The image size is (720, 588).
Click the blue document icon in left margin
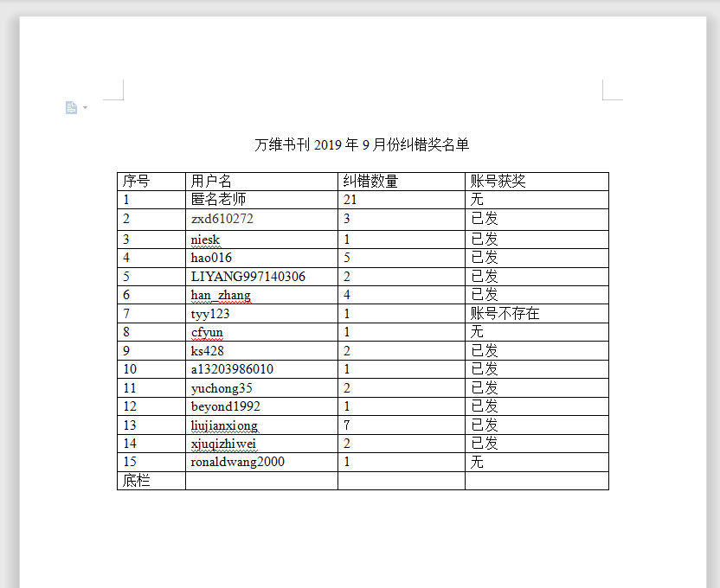71,107
